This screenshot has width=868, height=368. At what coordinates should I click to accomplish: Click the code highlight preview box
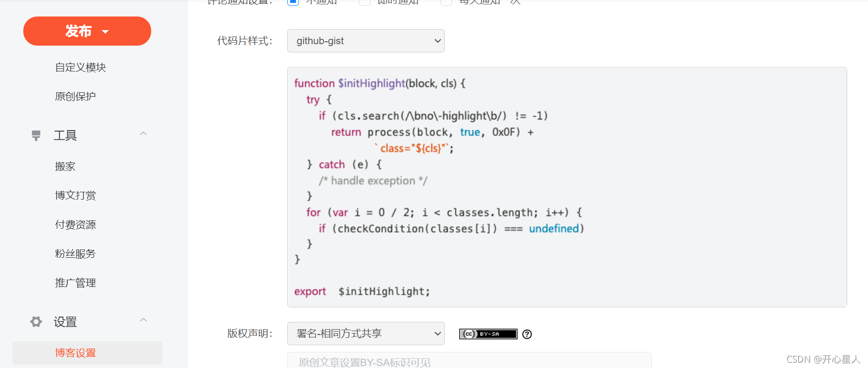pos(567,187)
